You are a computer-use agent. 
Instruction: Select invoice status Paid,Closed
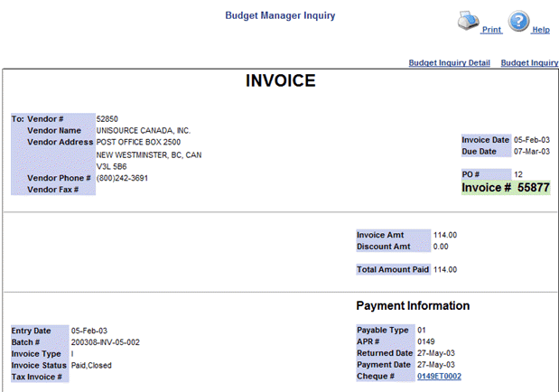pos(91,365)
